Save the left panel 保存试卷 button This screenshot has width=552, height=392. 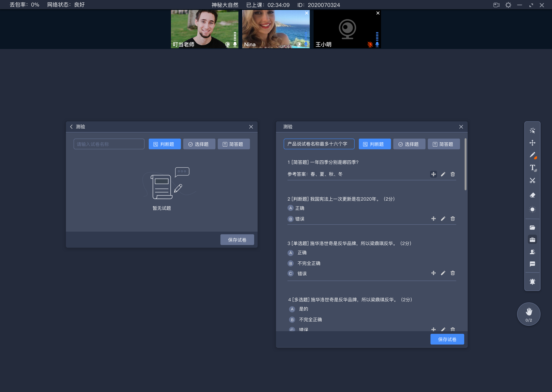(237, 240)
